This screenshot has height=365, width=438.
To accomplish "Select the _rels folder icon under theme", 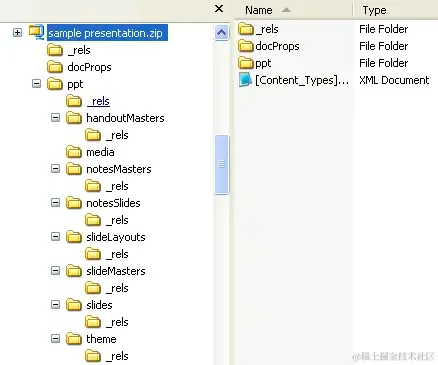I will tap(93, 356).
